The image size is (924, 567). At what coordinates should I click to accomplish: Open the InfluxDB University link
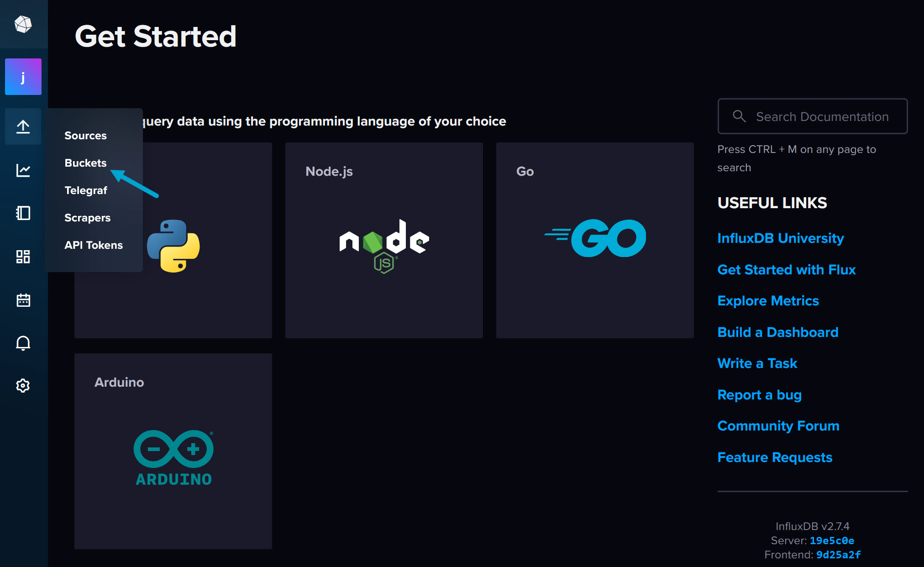click(780, 238)
